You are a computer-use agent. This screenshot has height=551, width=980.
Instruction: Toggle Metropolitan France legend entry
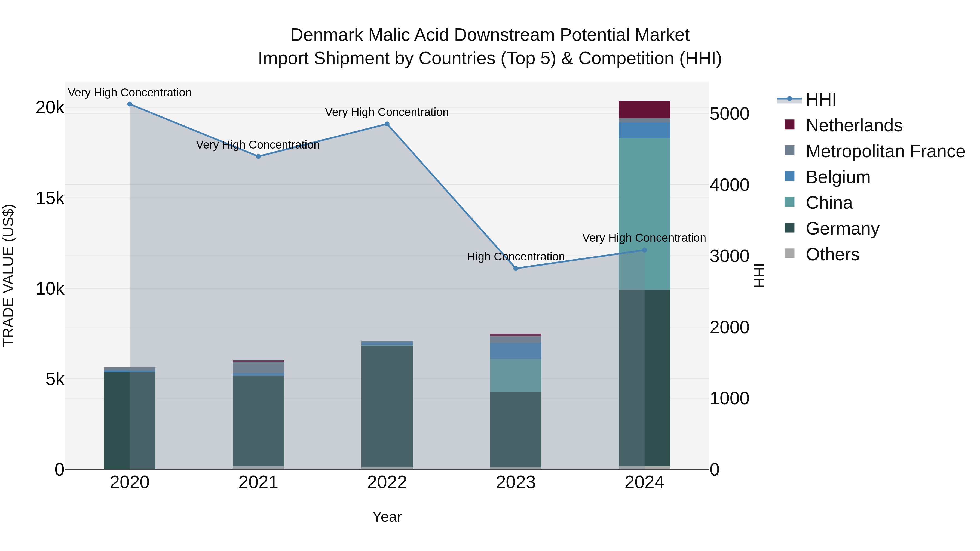(x=875, y=151)
